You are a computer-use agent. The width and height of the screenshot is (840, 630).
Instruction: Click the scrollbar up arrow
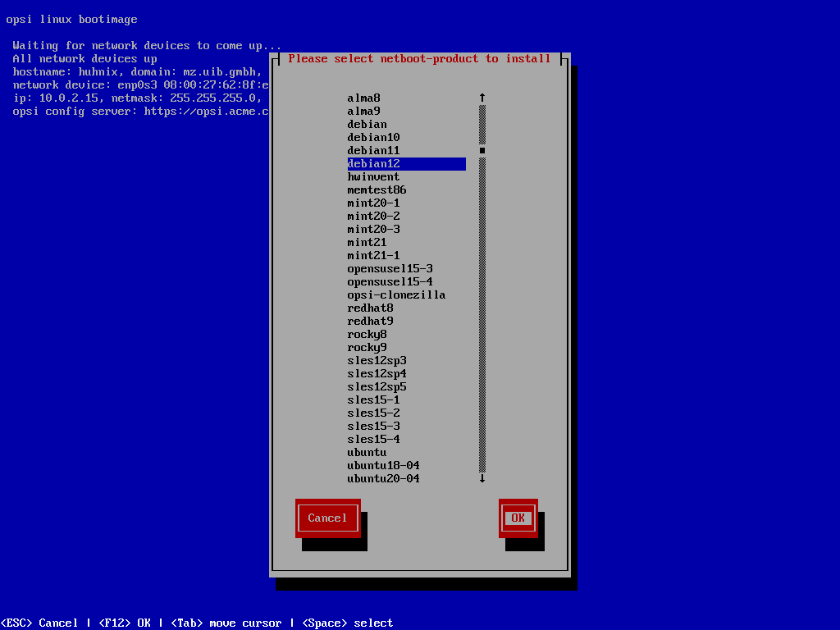coord(482,98)
